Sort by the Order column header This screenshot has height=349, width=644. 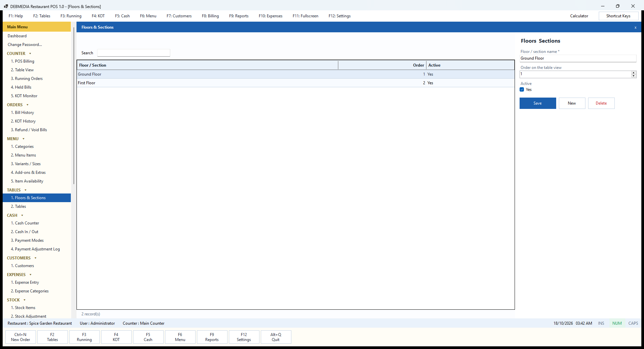click(x=382, y=65)
